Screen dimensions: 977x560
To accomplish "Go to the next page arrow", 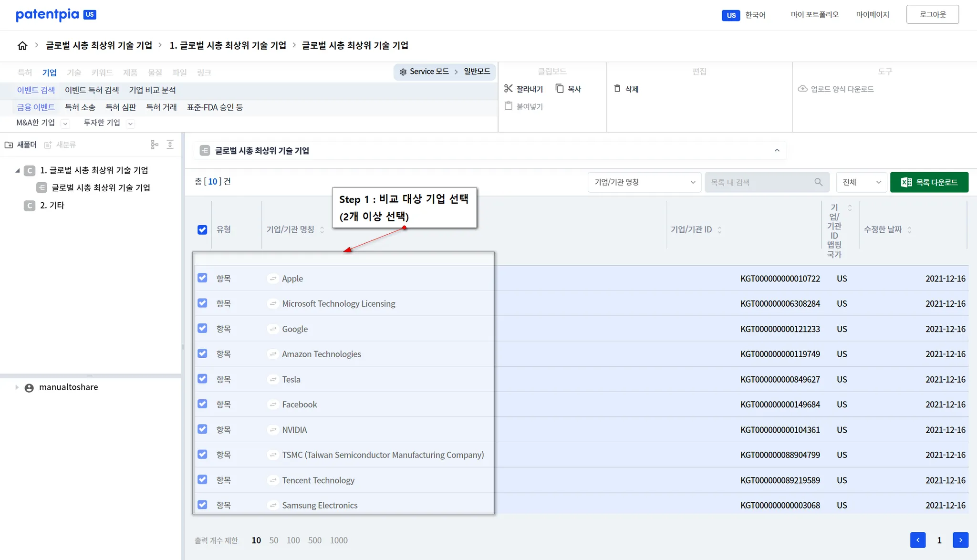I will point(960,540).
